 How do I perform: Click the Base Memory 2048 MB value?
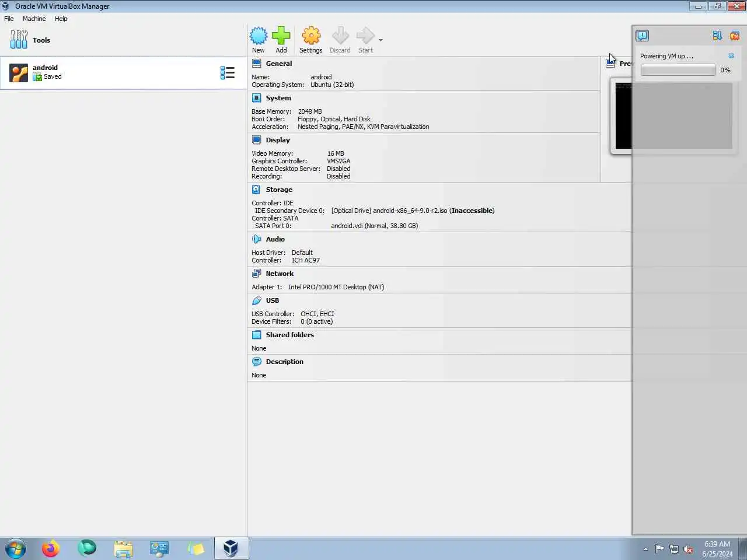click(310, 111)
